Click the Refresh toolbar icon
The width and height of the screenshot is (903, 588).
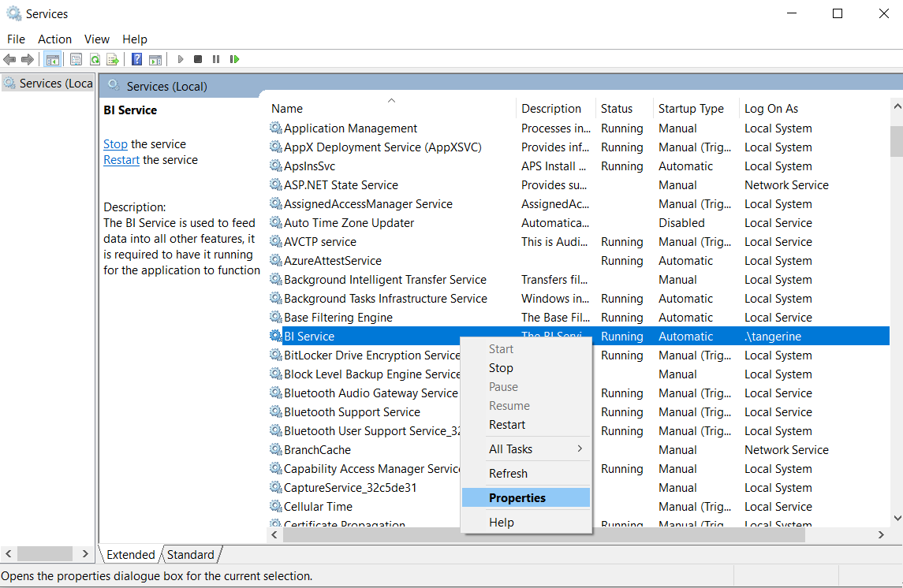coord(95,59)
